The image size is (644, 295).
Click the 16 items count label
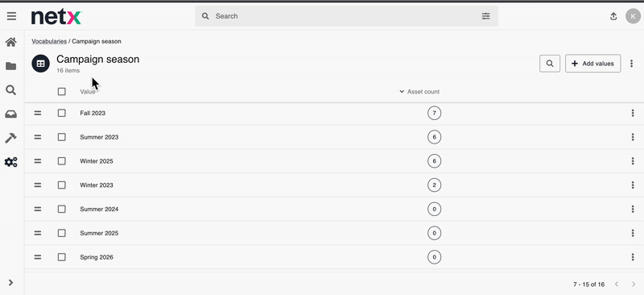coord(68,71)
